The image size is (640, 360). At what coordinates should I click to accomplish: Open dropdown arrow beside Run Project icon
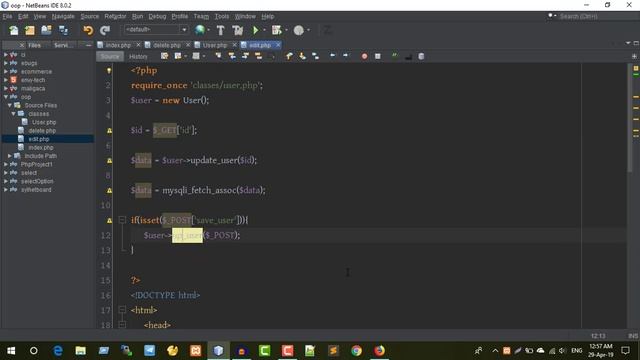(x=264, y=30)
